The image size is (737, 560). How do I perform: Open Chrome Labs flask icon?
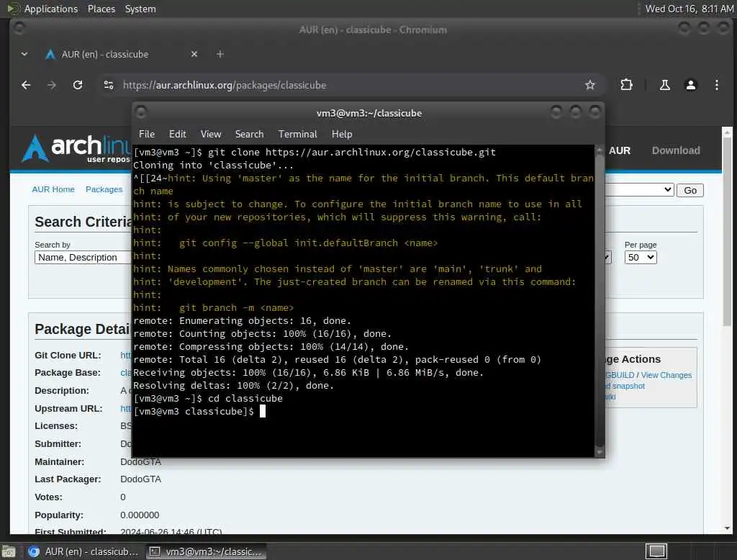point(664,85)
